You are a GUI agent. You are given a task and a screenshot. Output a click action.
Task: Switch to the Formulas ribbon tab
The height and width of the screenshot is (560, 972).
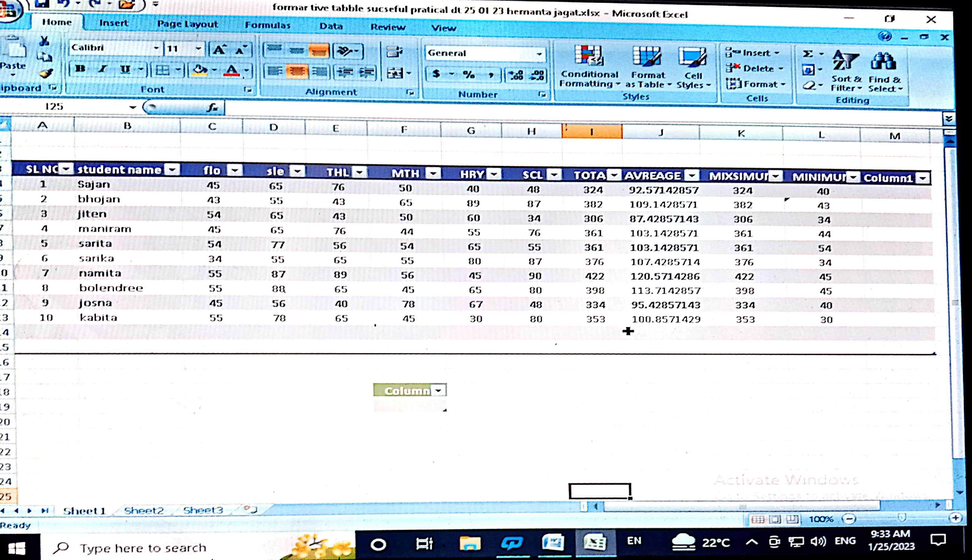pos(268,25)
